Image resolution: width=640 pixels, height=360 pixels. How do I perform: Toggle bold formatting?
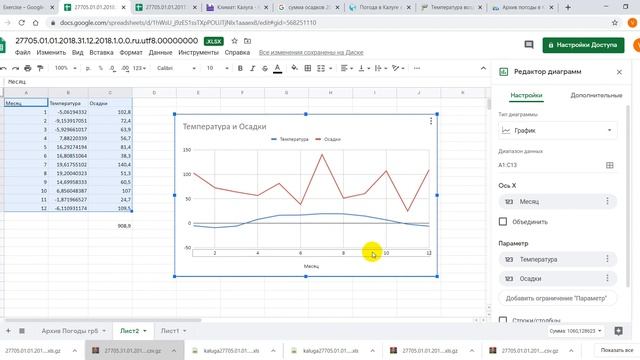[240, 68]
